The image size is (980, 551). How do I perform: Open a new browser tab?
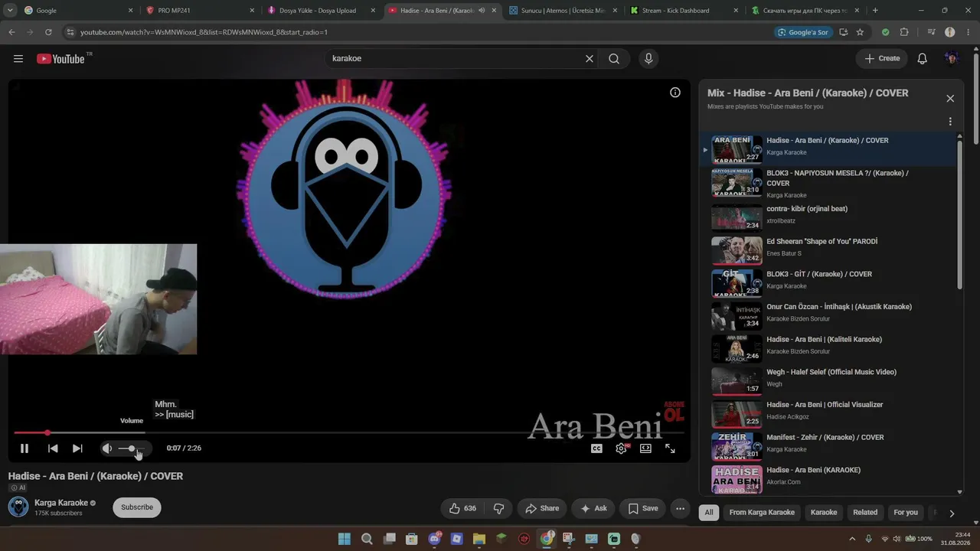pyautogui.click(x=875, y=11)
